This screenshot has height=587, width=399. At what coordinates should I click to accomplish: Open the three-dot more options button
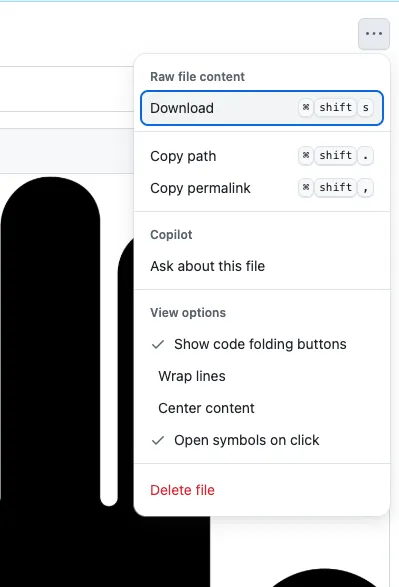[374, 34]
